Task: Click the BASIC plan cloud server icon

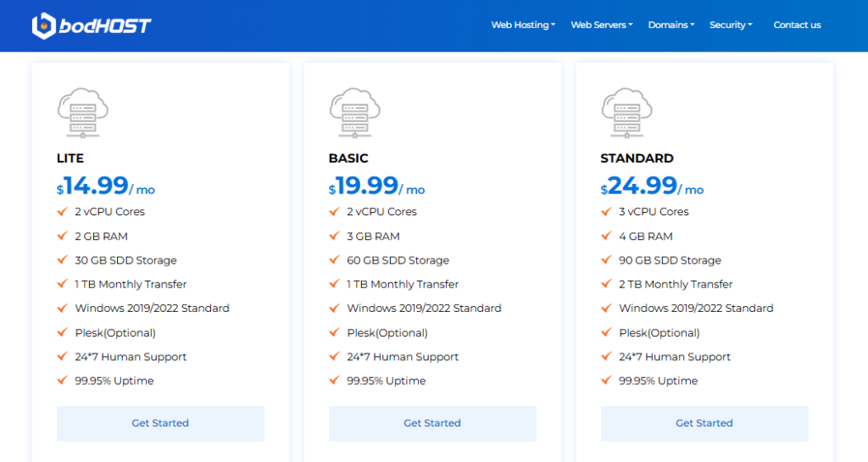Action: (x=355, y=112)
